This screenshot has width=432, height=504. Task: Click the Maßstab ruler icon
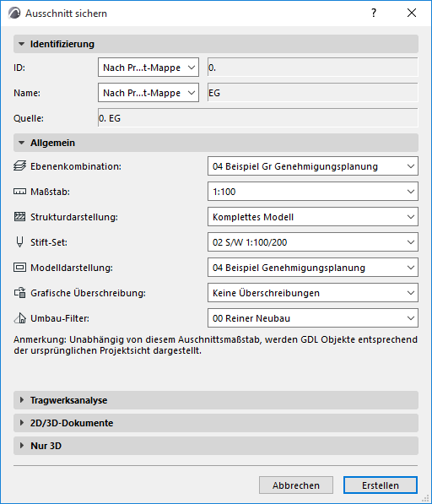[x=19, y=192]
